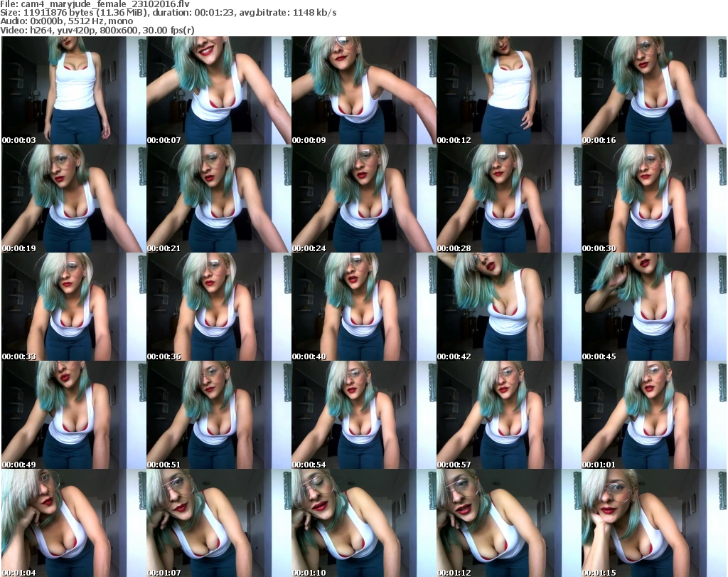Open the thumbnail stamped 00:01:04
The height and width of the screenshot is (577, 728).
coord(73,523)
